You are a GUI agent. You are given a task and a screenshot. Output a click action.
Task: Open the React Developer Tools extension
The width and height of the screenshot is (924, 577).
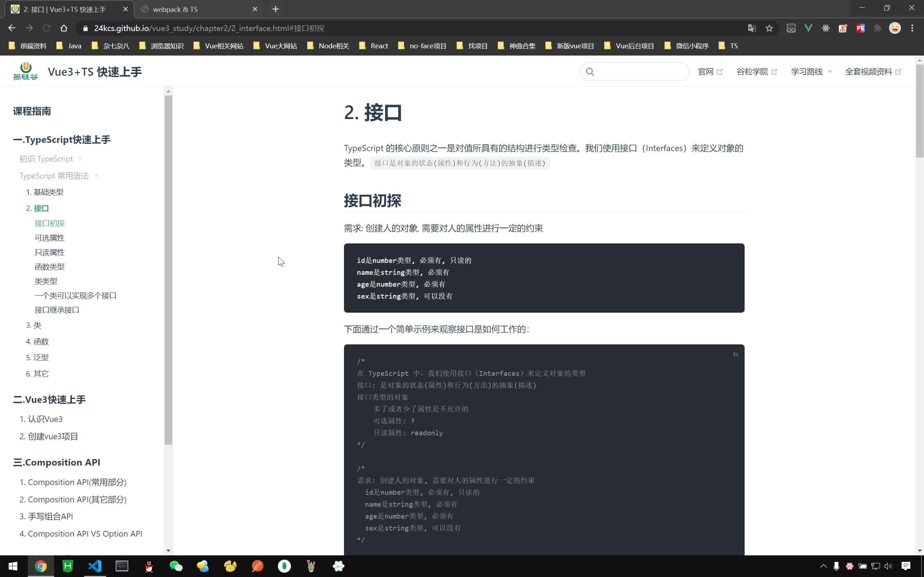coord(825,28)
